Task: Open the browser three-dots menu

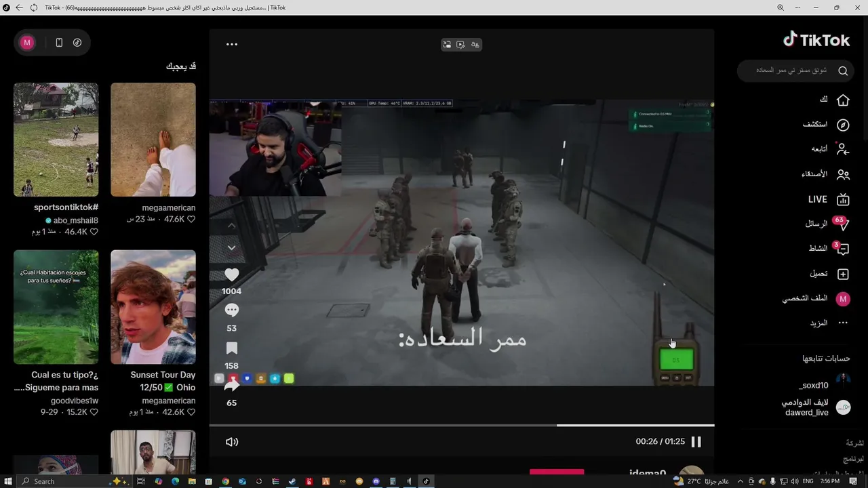Action: (x=799, y=7)
